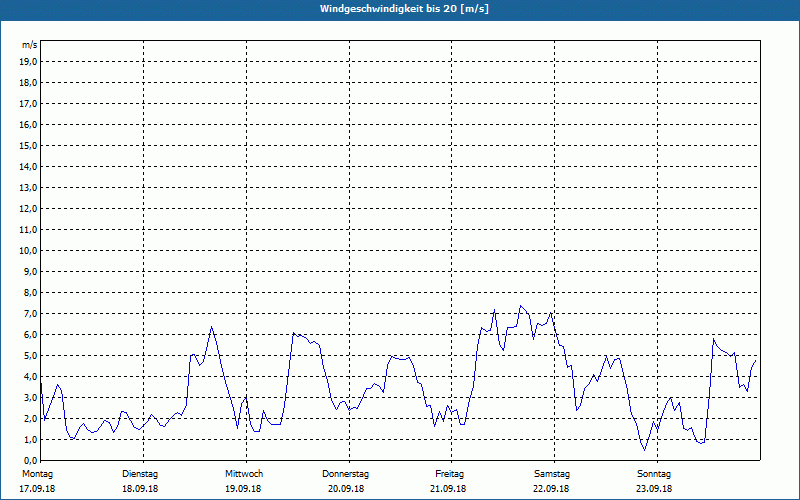Click the date 20.09.18
Viewport: 800px width, 500px height.
[x=346, y=489]
